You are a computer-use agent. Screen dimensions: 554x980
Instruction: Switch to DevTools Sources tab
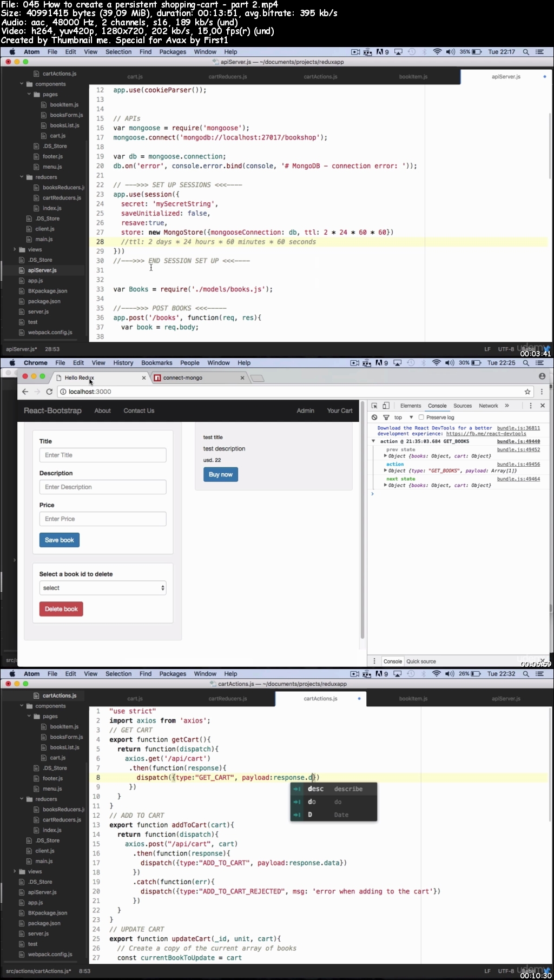pyautogui.click(x=463, y=406)
